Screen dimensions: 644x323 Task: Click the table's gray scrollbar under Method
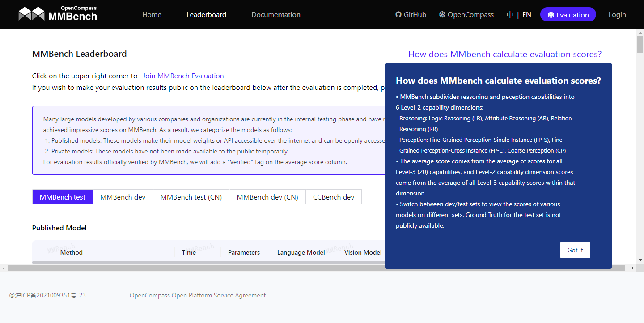point(208,263)
